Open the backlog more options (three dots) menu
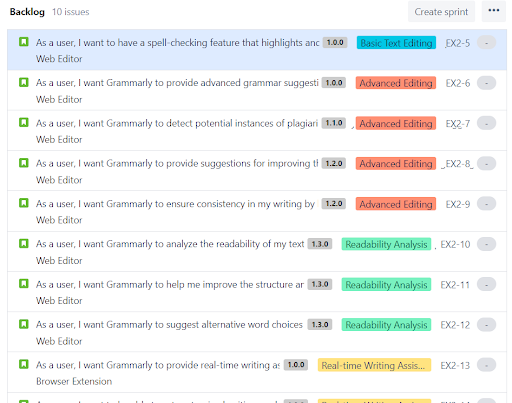 click(494, 11)
